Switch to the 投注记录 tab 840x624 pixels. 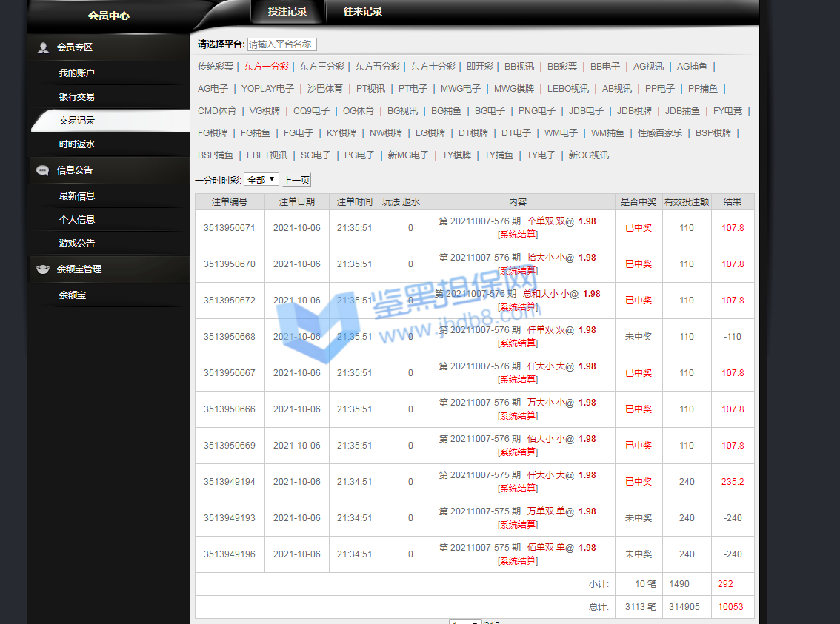287,12
